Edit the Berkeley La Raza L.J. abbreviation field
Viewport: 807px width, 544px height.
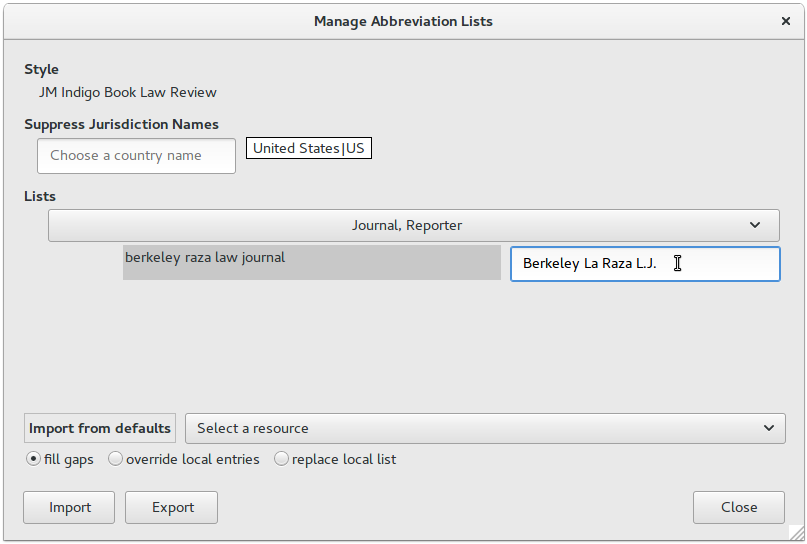(645, 264)
